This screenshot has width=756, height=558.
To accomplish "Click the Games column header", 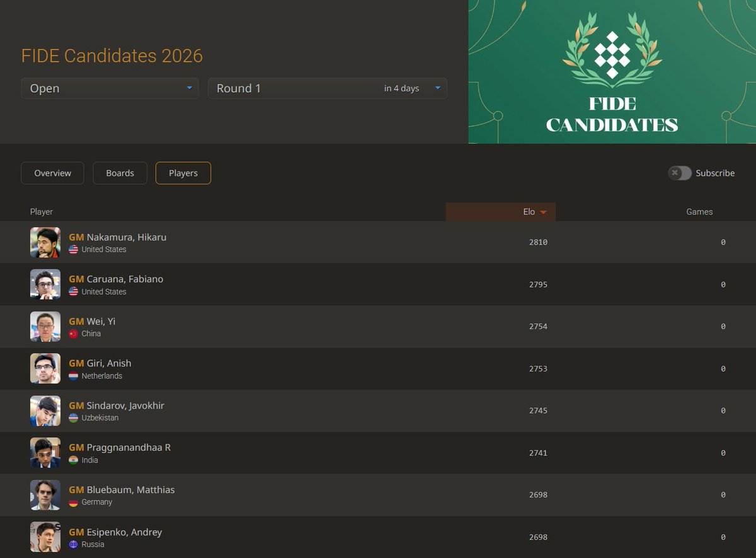I will [699, 212].
